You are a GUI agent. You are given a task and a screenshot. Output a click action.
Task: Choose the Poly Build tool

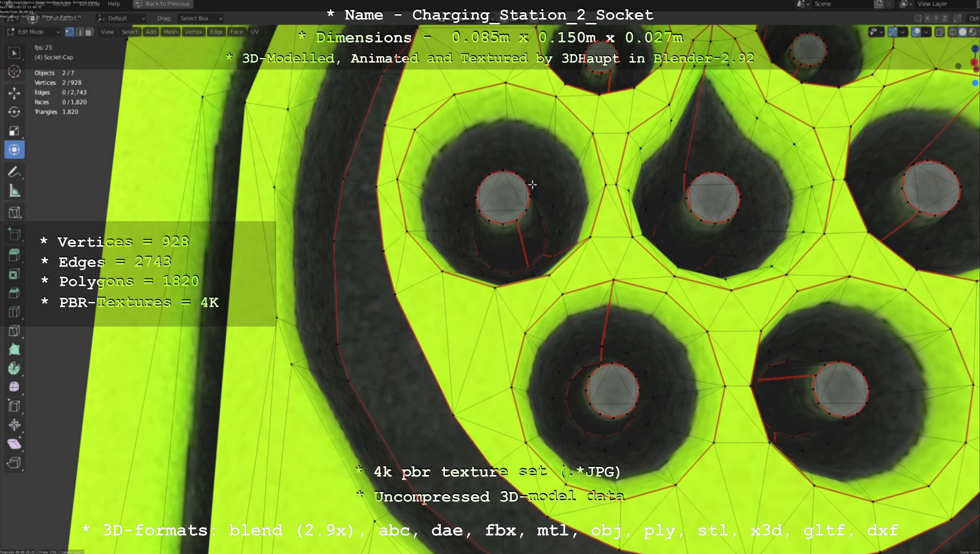pos(14,350)
